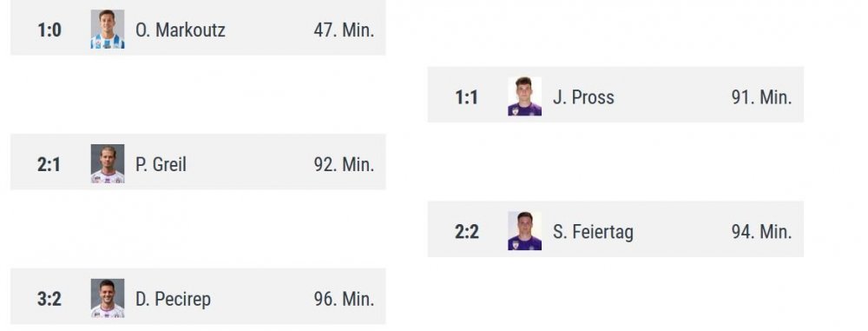Select the 92. Min. goal time
868x331 pixels.
point(344,165)
